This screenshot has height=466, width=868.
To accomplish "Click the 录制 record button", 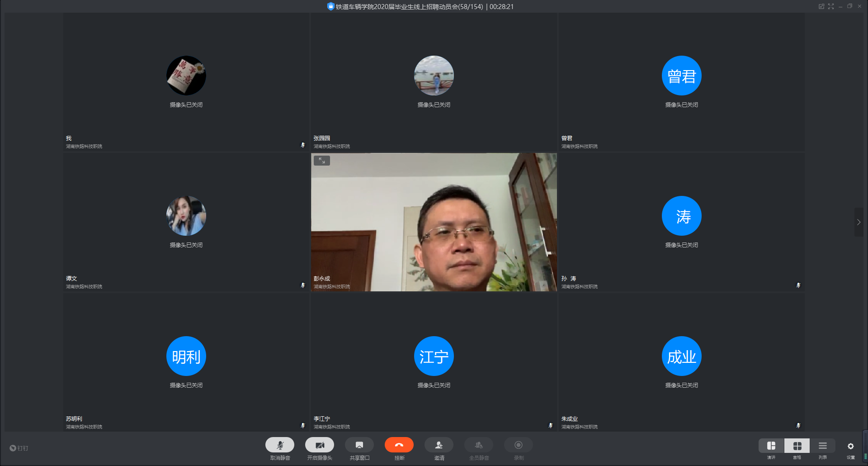I will 519,445.
